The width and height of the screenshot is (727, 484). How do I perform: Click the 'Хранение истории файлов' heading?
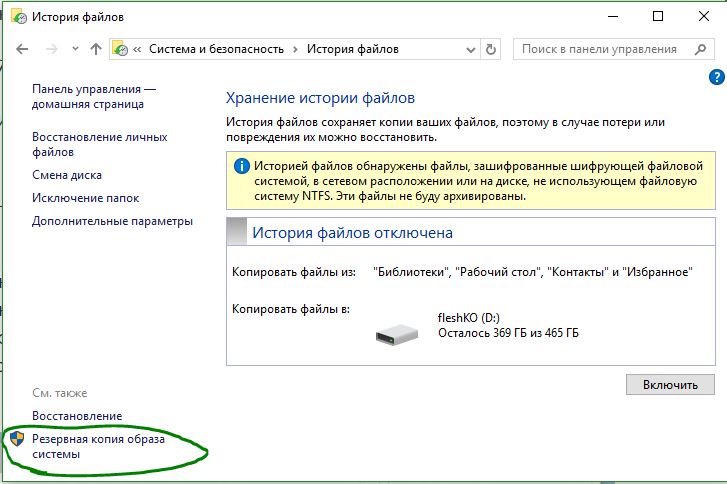pos(320,98)
